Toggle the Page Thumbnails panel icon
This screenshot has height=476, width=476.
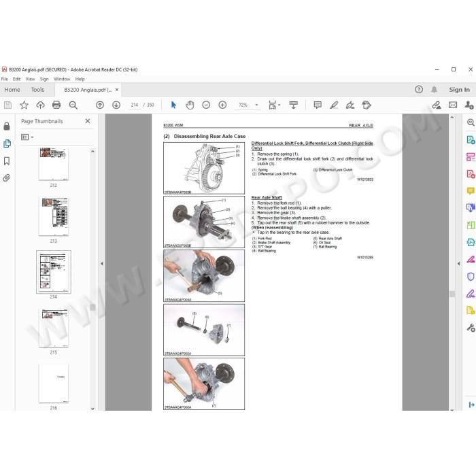click(7, 143)
